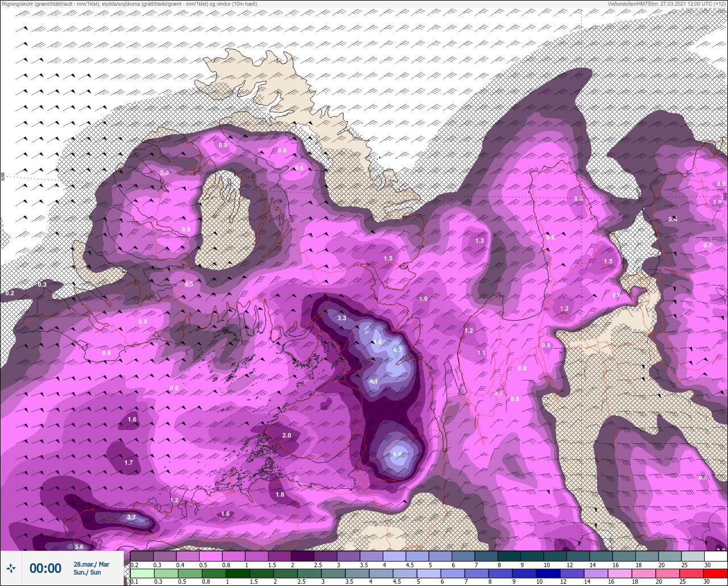Click the 1.8 precipitation value on the map

pos(280,494)
